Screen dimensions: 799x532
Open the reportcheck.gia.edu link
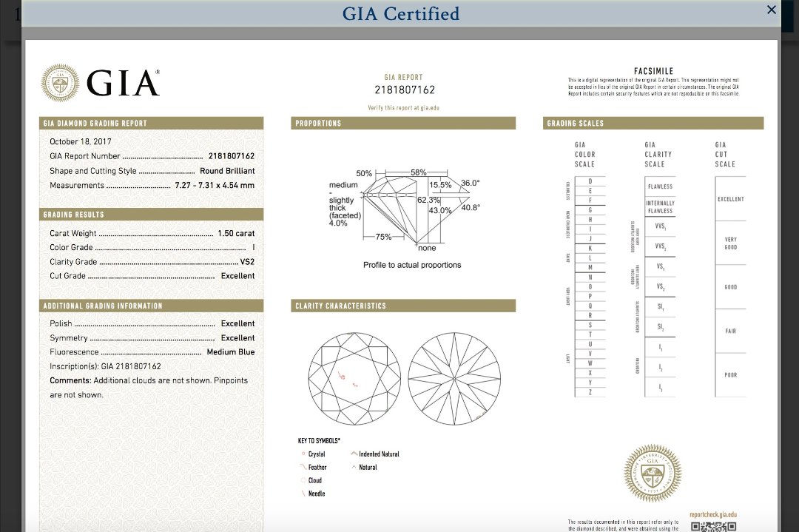click(713, 514)
